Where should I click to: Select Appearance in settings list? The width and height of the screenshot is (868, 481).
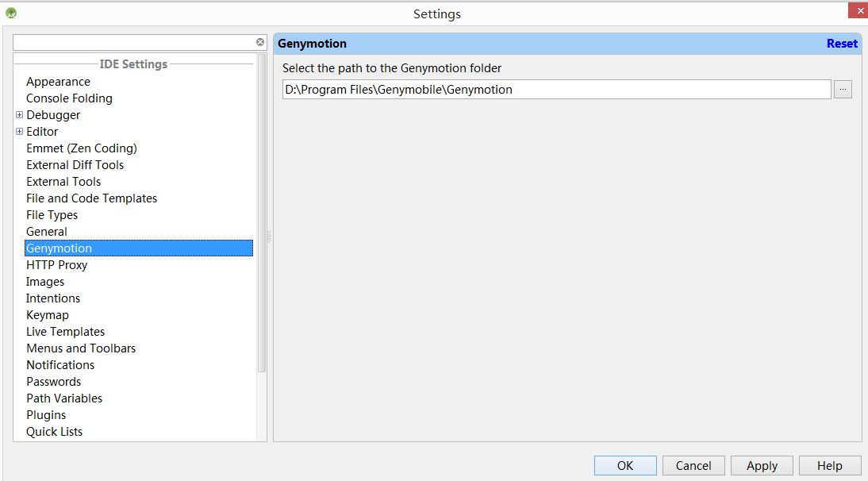[58, 82]
